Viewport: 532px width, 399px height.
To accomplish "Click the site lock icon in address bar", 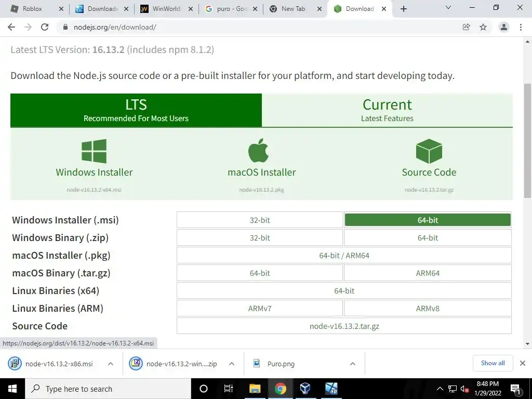I will [x=65, y=27].
